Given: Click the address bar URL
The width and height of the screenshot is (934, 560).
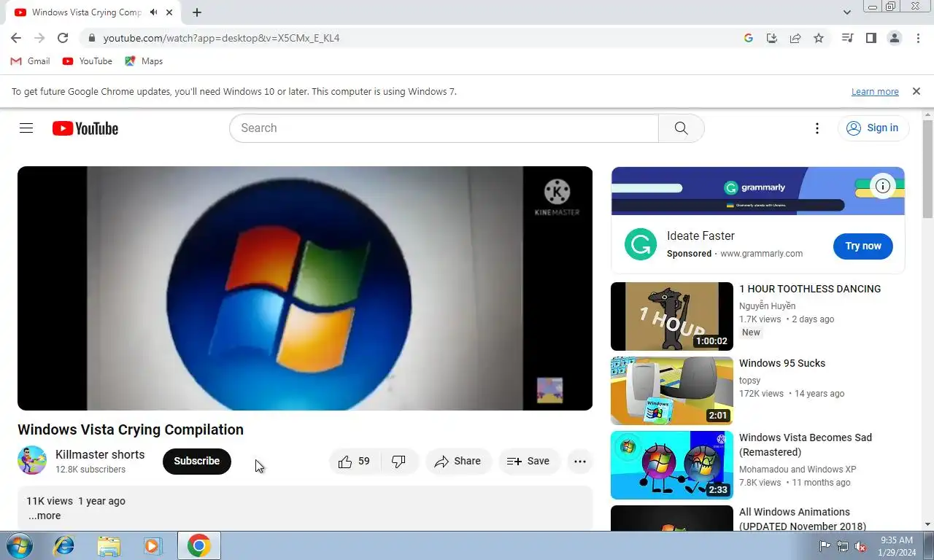Looking at the screenshot, I should (x=221, y=38).
